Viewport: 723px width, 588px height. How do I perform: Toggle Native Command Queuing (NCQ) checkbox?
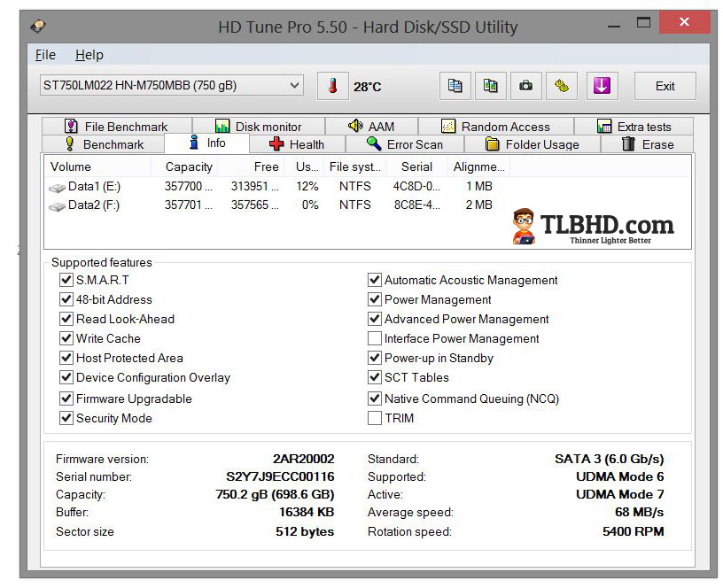pyautogui.click(x=375, y=398)
